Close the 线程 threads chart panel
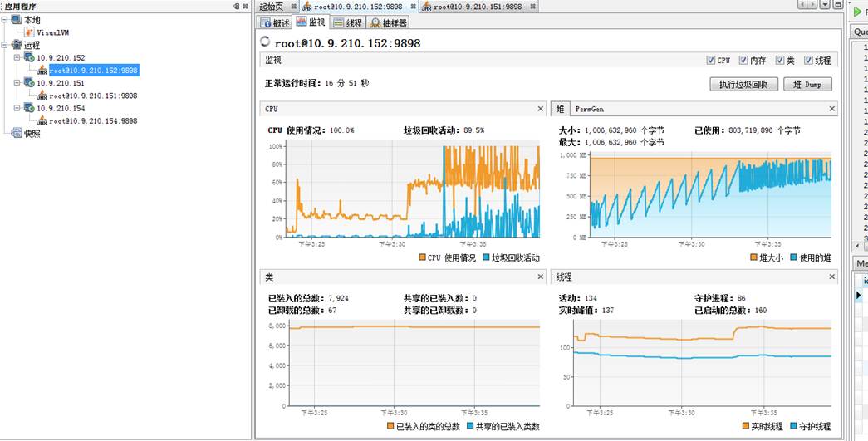This screenshot has height=441, width=868. click(x=831, y=277)
